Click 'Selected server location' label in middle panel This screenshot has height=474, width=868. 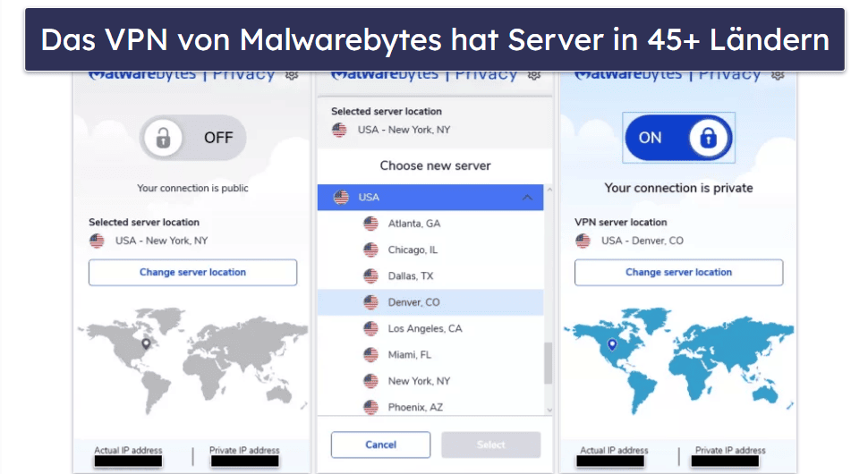(387, 111)
